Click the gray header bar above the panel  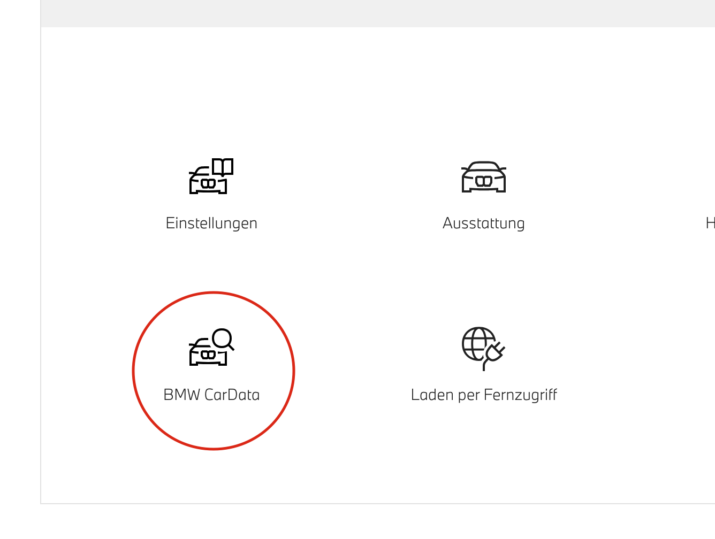click(x=377, y=12)
